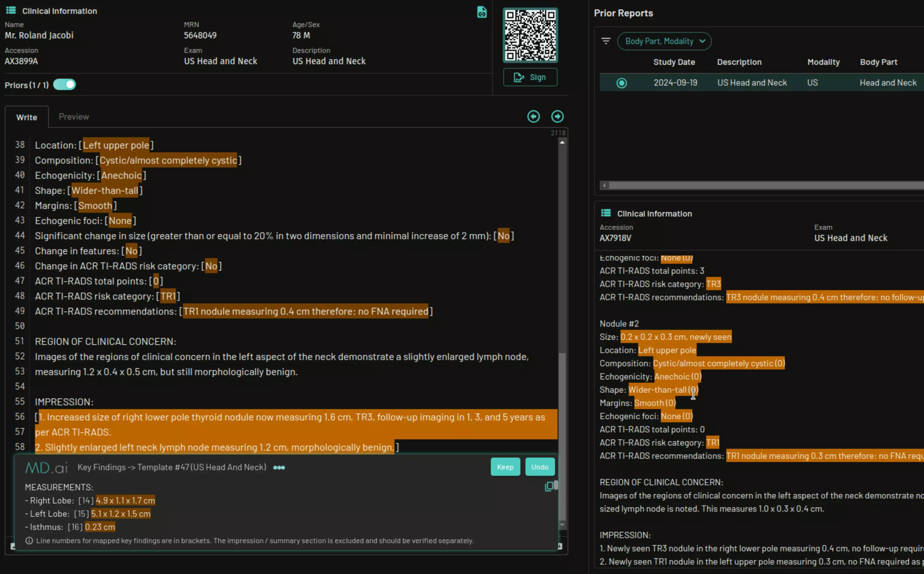Switch to the Write tab
924x574 pixels.
point(26,117)
